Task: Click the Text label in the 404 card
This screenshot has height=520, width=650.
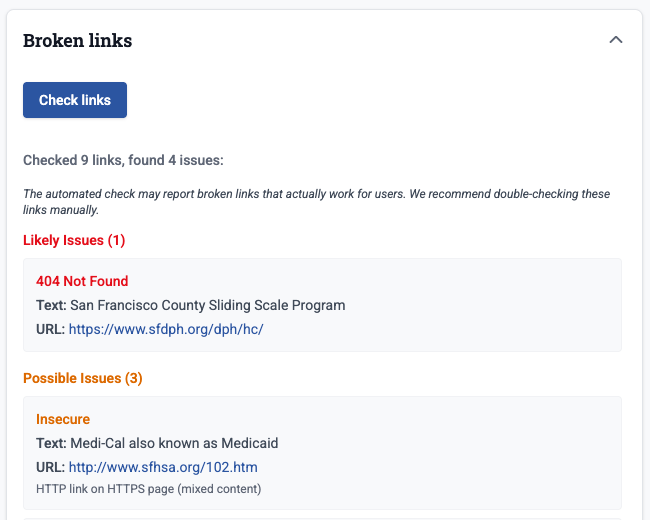Action: click(x=51, y=305)
